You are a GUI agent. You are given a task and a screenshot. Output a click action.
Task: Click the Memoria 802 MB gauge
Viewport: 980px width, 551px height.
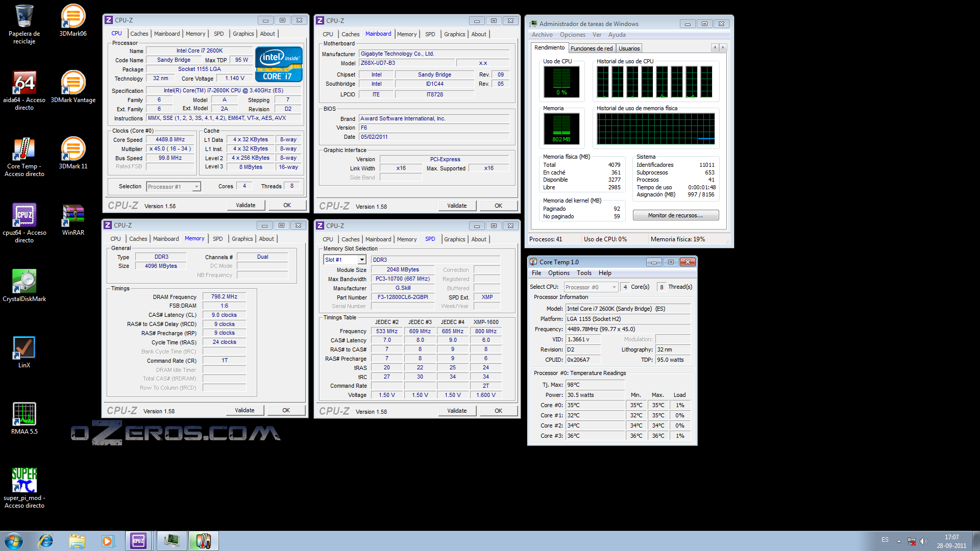(x=561, y=129)
